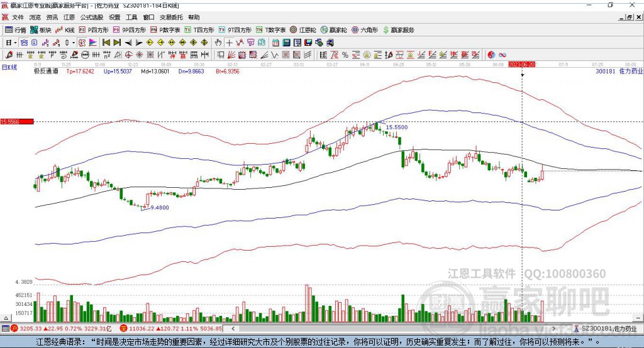Viewport: 644px width, 348px height.
Task: Select the fan lines drawing tool
Action: coord(231,55)
